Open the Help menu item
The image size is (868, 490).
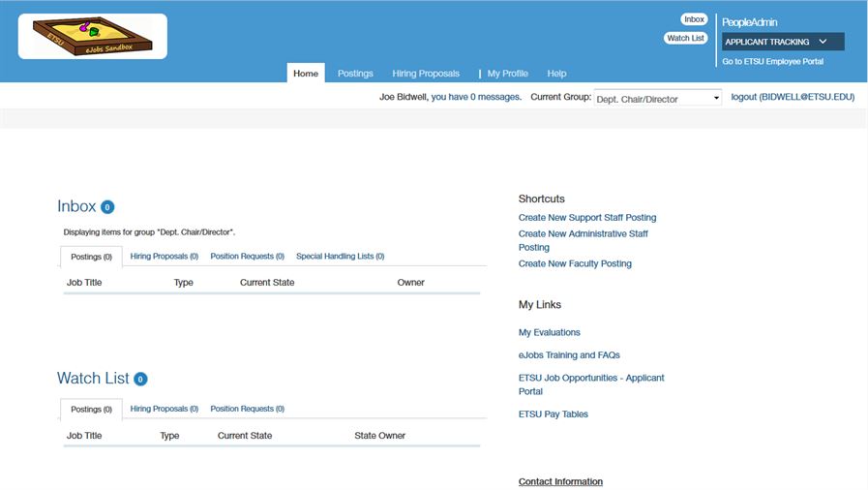point(556,74)
